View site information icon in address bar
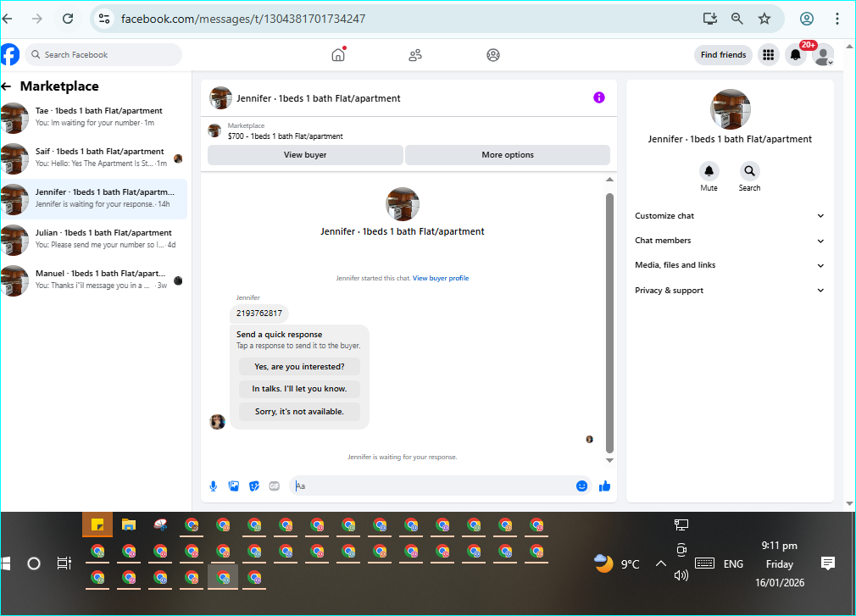 [x=103, y=19]
